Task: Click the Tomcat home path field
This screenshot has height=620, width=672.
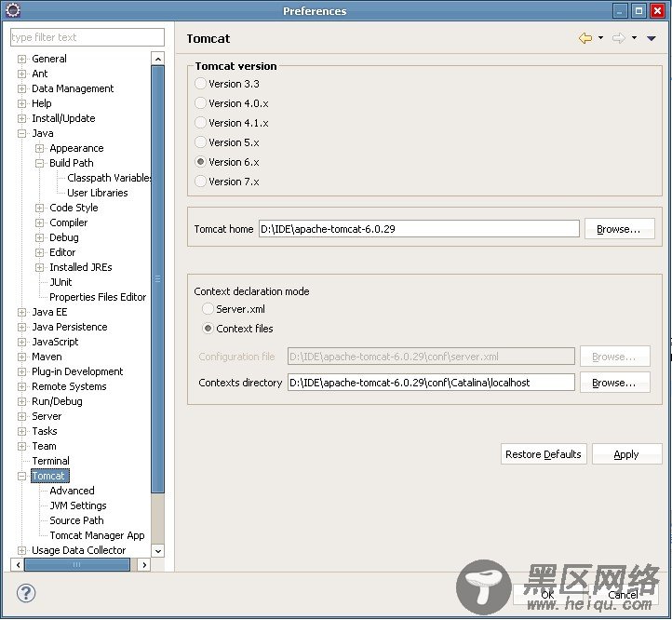Action: click(419, 228)
